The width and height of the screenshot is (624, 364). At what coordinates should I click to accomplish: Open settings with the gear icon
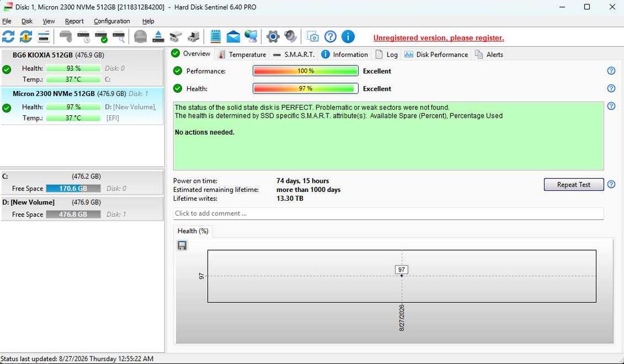pos(273,37)
